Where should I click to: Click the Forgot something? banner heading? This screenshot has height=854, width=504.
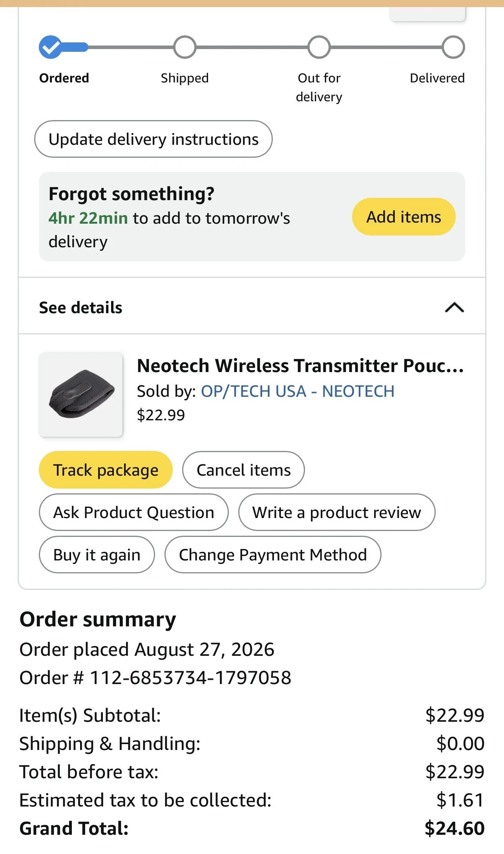coord(131,194)
